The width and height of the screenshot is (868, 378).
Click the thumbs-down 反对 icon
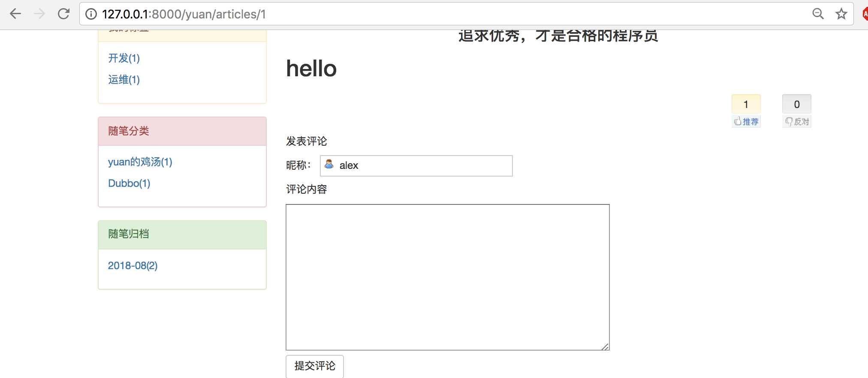point(788,122)
